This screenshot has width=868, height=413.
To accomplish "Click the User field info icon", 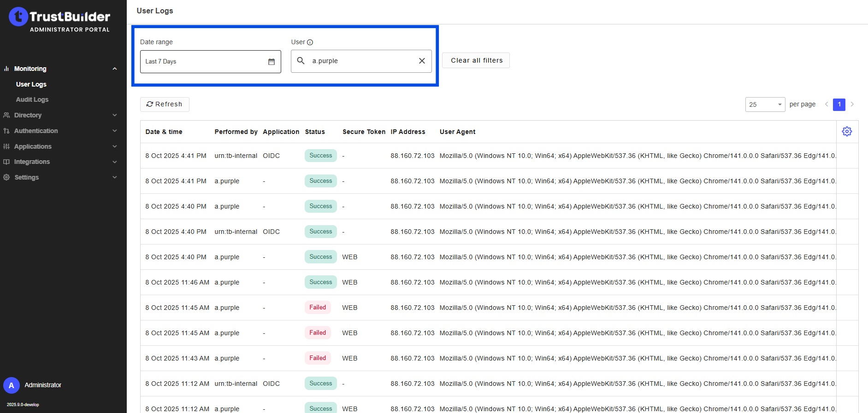I will 310,42.
